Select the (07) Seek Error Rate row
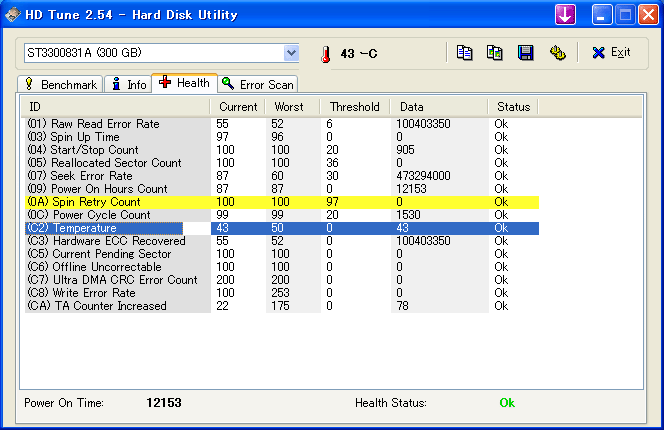The image size is (664, 430). click(x=282, y=176)
